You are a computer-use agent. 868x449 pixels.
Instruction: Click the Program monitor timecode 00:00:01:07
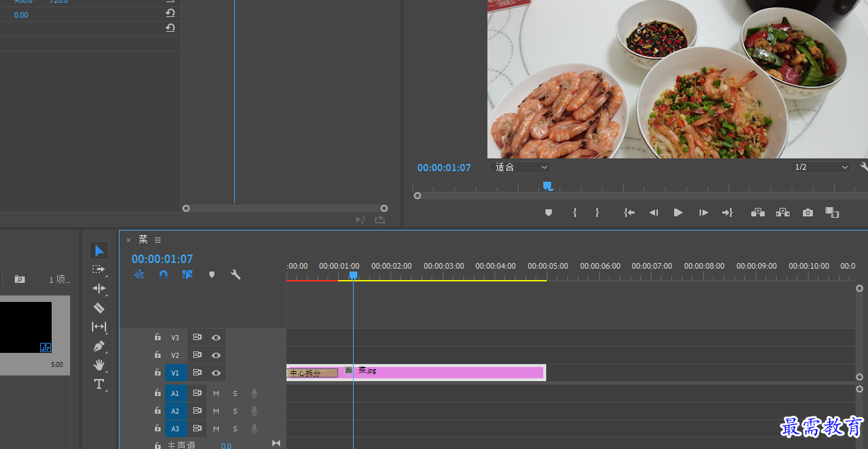coord(444,168)
